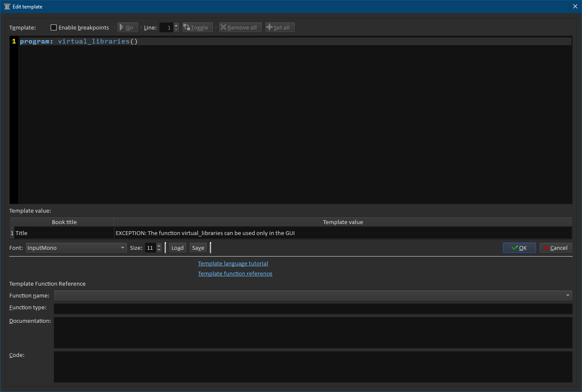
Task: Focus the Line number field
Action: pyautogui.click(x=166, y=27)
